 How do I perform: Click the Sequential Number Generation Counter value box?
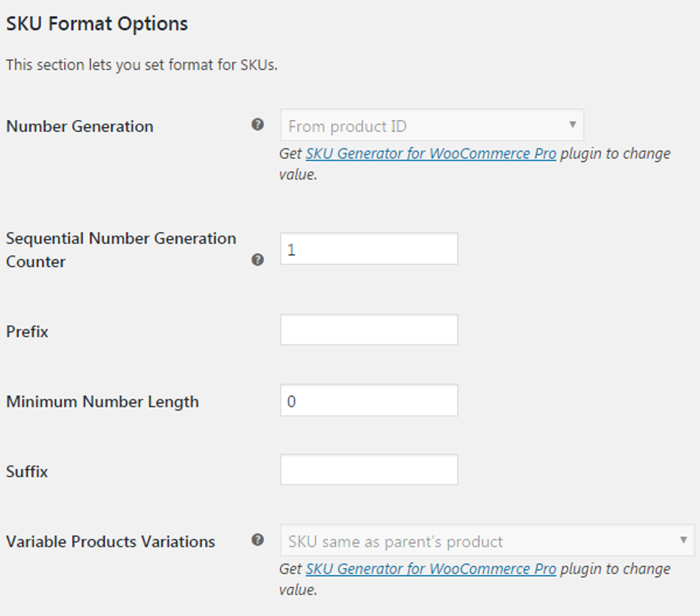click(369, 248)
